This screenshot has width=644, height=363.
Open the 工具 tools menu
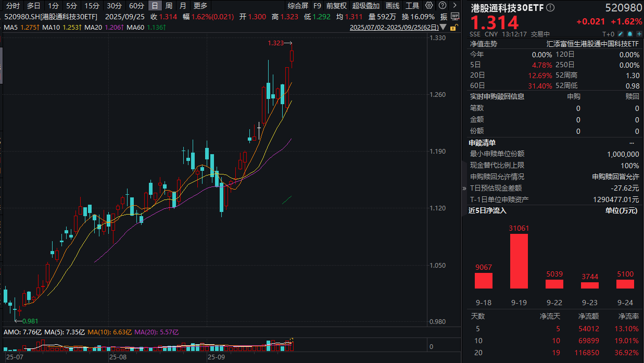click(x=412, y=6)
